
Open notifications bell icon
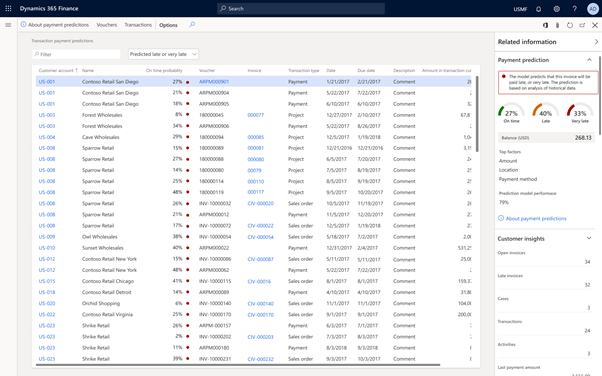point(538,9)
